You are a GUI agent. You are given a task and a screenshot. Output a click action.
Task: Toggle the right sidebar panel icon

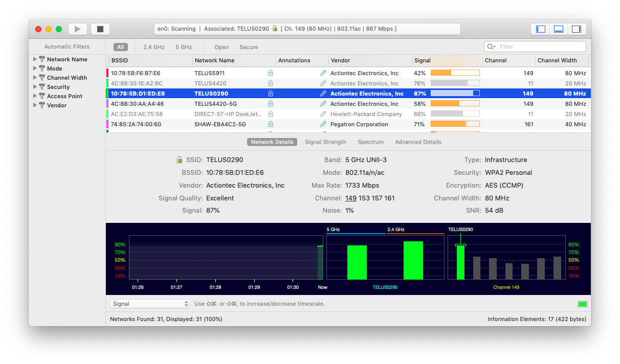576,29
